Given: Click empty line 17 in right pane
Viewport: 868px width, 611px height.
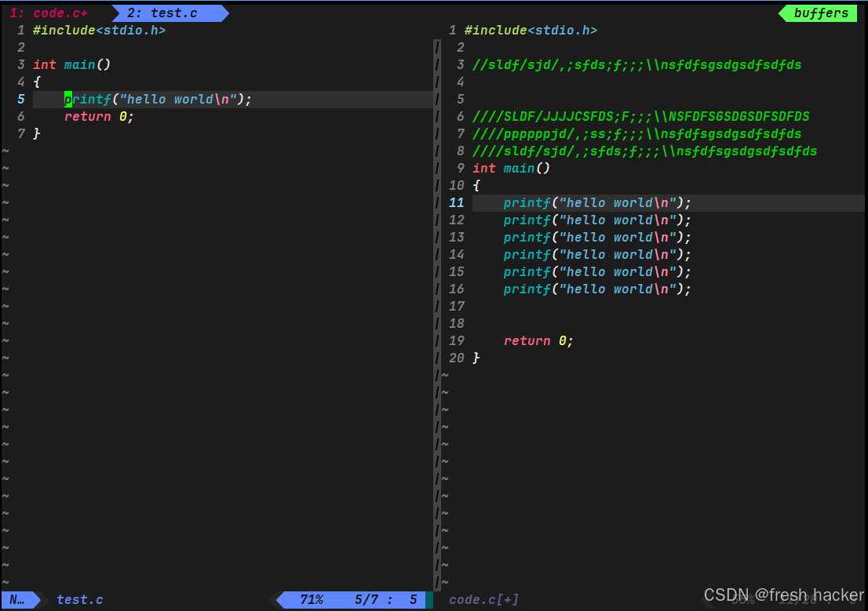Looking at the screenshot, I should [668, 307].
